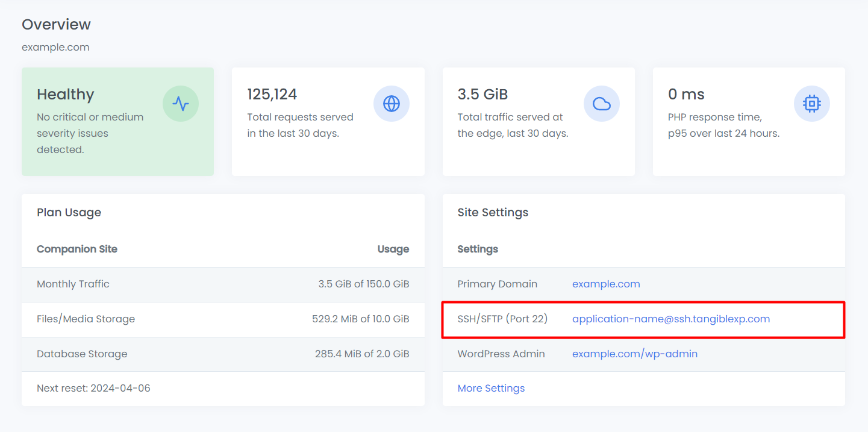868x432 pixels.
Task: Select the Files/Media Storage row
Action: point(223,319)
